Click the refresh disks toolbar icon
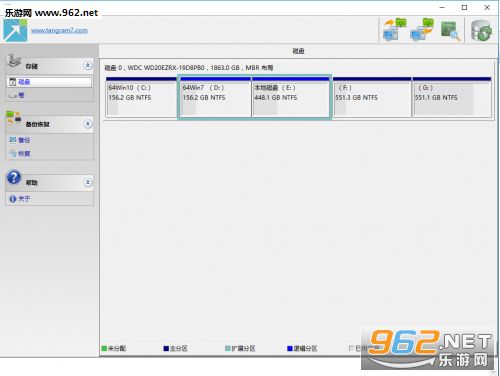 click(x=481, y=31)
